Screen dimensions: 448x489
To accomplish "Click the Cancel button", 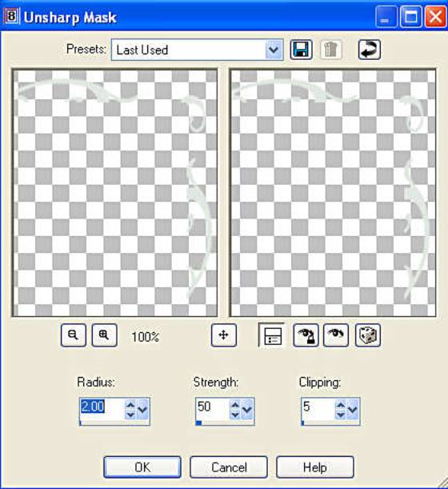I will 229,467.
